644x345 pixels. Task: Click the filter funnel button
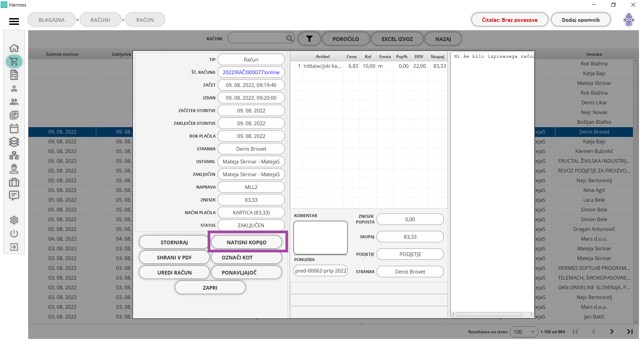309,39
